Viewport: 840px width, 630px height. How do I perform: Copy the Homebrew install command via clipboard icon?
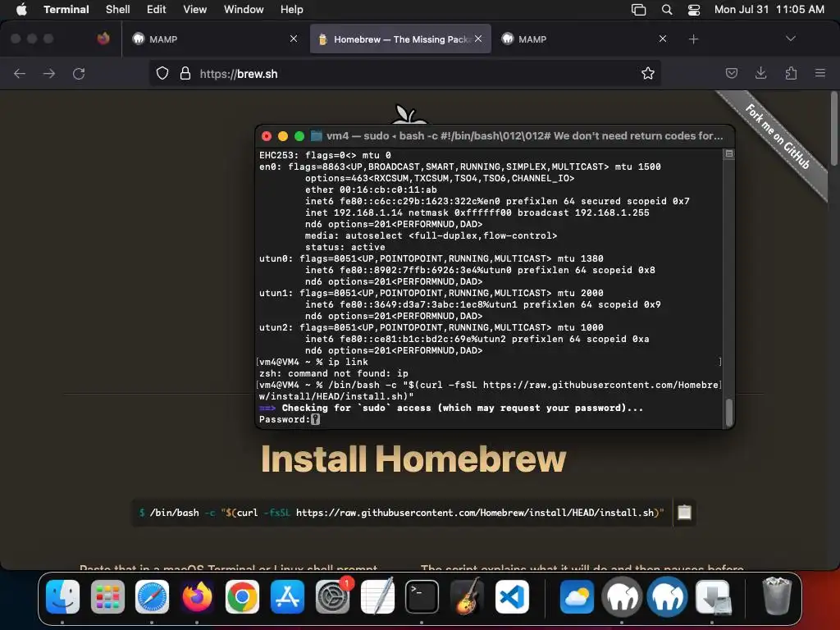coord(684,513)
